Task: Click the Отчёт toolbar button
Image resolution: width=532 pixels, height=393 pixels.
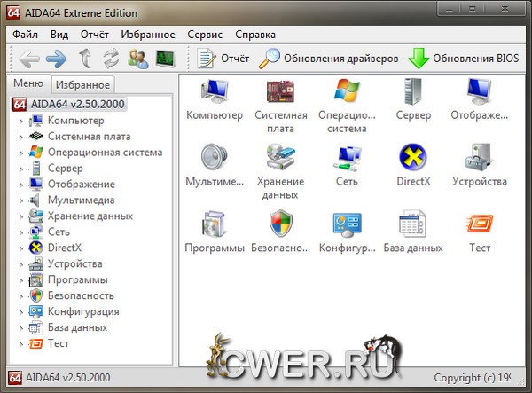Action: pyautogui.click(x=223, y=59)
